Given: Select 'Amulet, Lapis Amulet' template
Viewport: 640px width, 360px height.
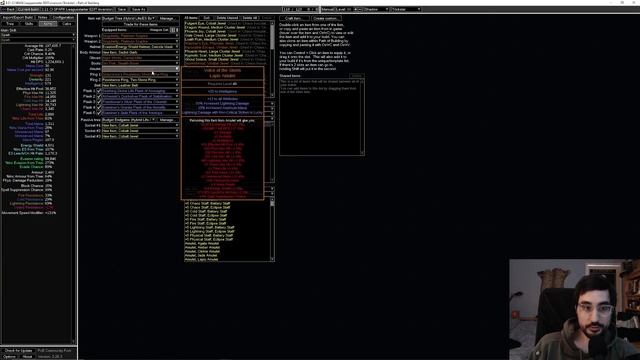Looking at the screenshot, I should [202, 260].
